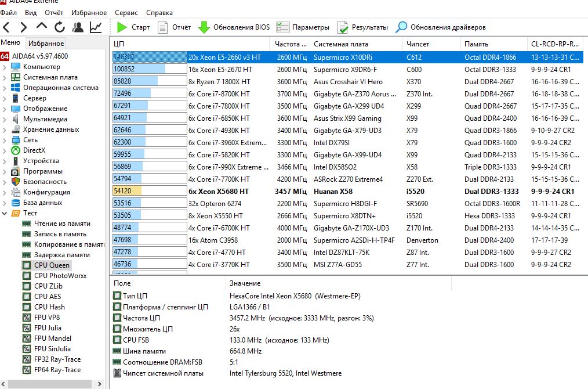Image resolution: width=588 pixels, height=389 pixels.
Task: Open Копирование в памяти test
Action: 69,244
